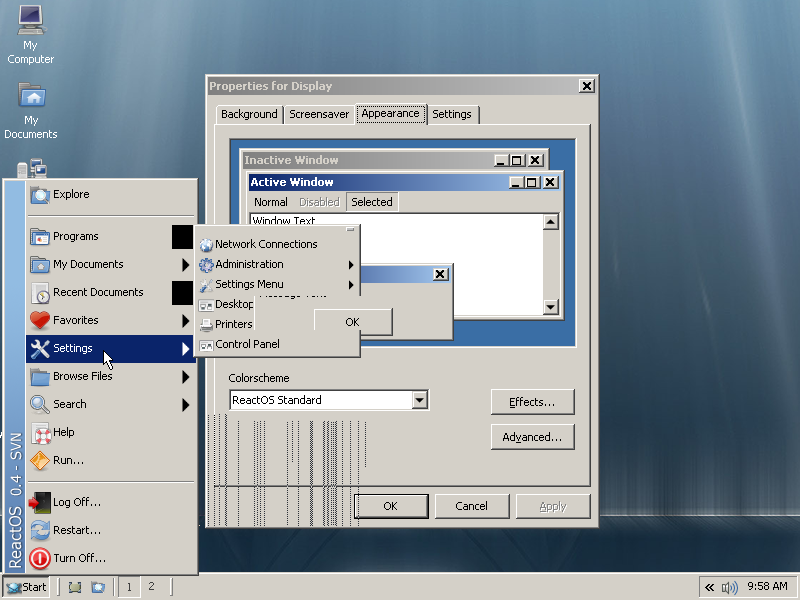Switch to virtual desktop 2
Viewport: 800px width, 600px height.
pos(151,587)
